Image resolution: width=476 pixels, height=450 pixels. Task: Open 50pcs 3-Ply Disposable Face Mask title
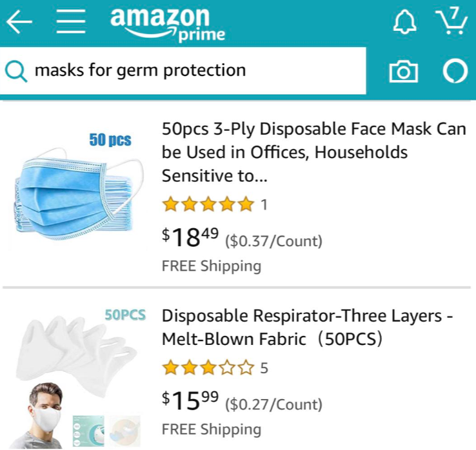click(x=314, y=152)
